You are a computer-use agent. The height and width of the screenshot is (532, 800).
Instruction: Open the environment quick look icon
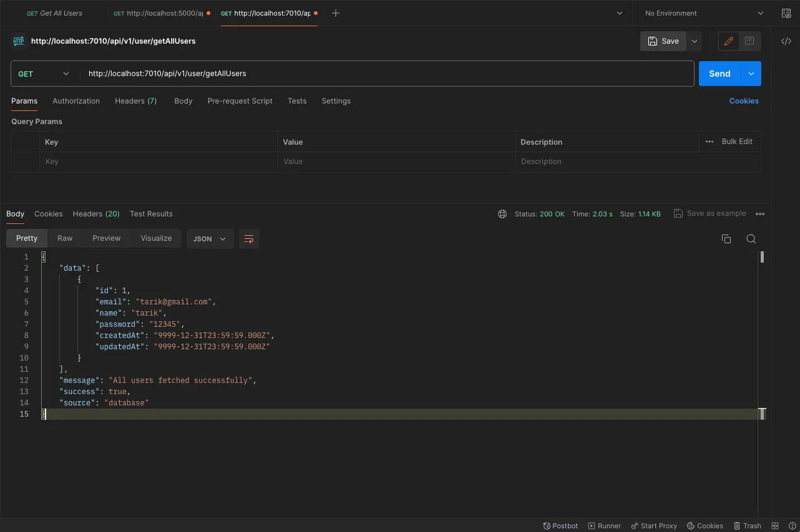click(786, 13)
